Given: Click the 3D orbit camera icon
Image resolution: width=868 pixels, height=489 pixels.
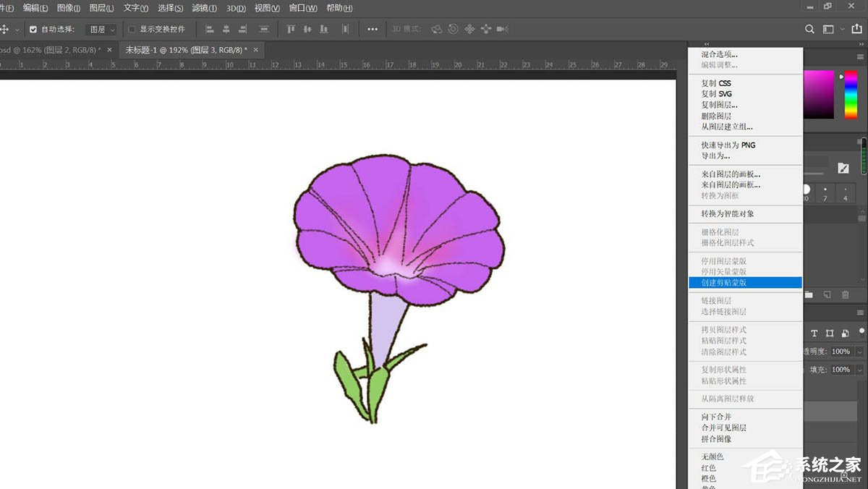Looking at the screenshot, I should (437, 30).
